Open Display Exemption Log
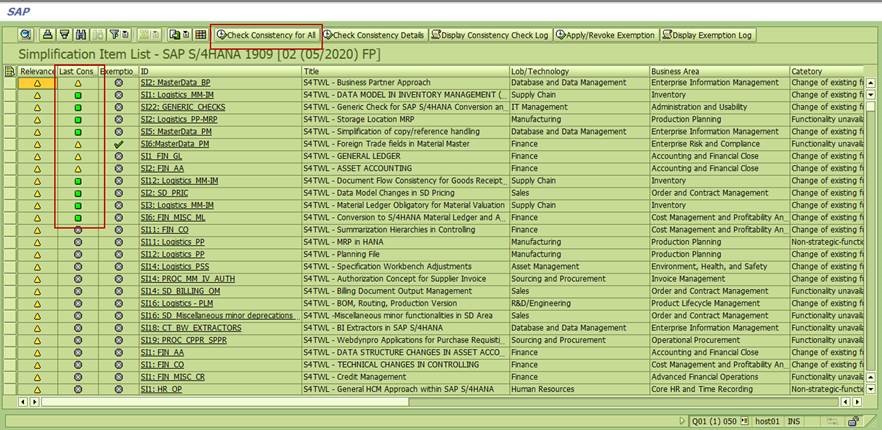Viewport: 882px width, 430px height. [707, 35]
